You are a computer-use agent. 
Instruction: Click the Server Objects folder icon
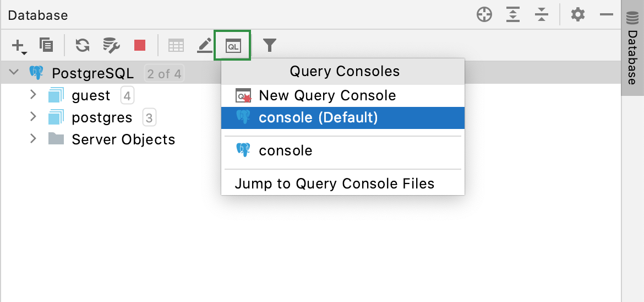coord(56,139)
